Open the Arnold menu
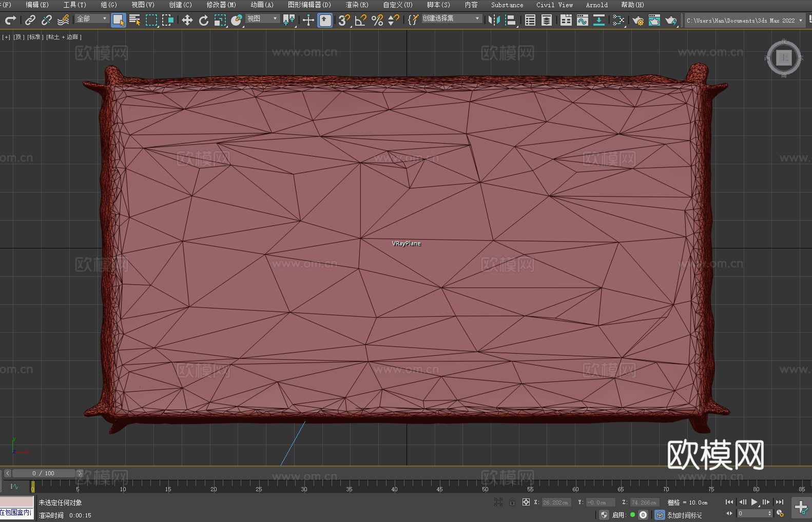Image resolution: width=812 pixels, height=522 pixels. [596, 5]
